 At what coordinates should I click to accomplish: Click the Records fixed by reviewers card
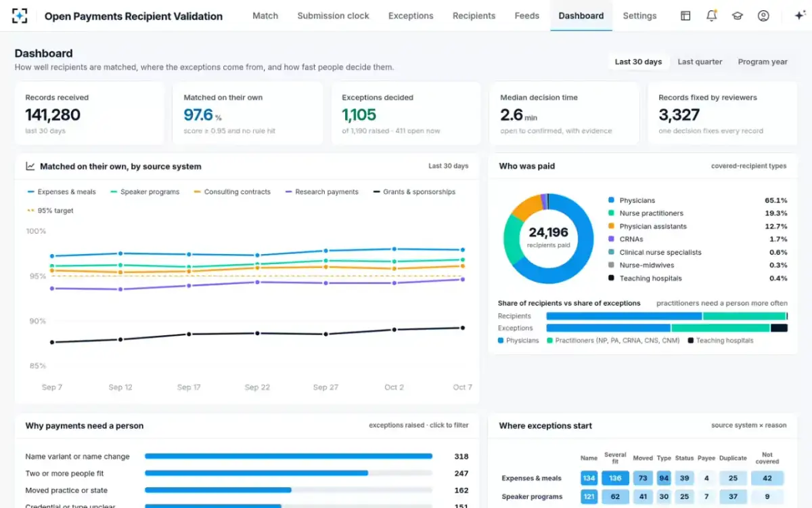click(723, 114)
